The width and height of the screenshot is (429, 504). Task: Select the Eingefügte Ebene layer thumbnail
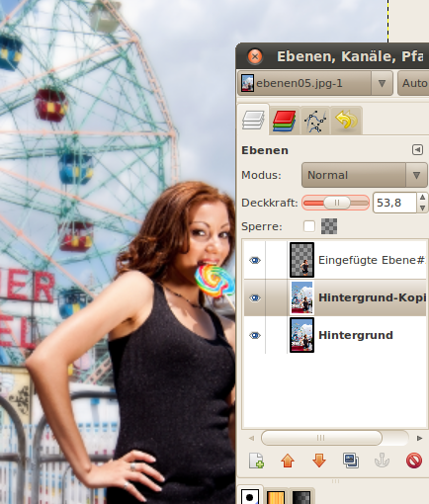[301, 260]
